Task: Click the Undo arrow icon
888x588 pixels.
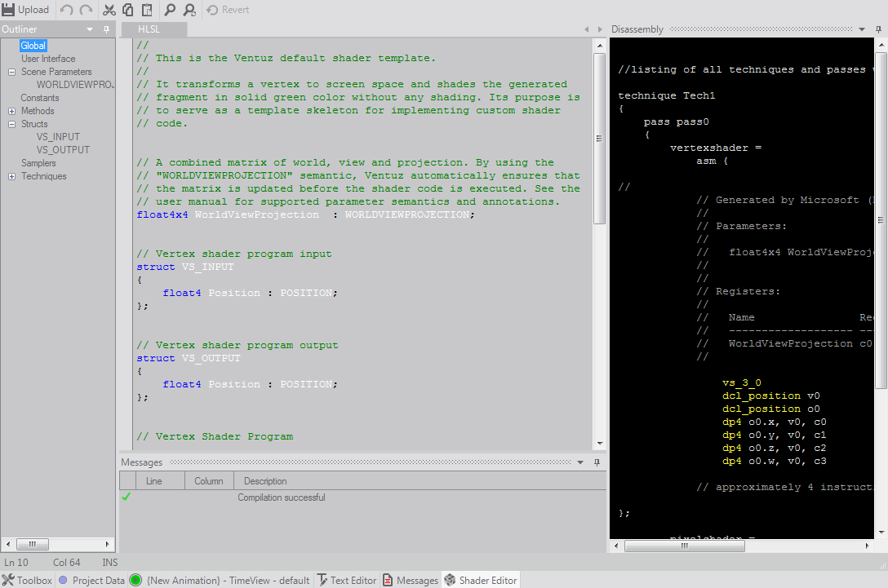Action: coord(67,10)
